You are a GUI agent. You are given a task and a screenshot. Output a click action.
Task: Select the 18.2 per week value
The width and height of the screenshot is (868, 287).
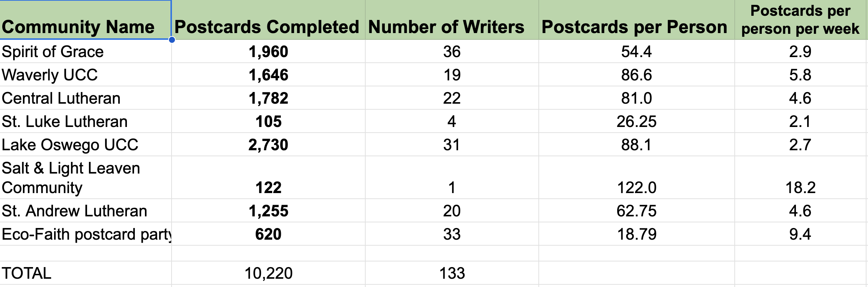(x=800, y=187)
